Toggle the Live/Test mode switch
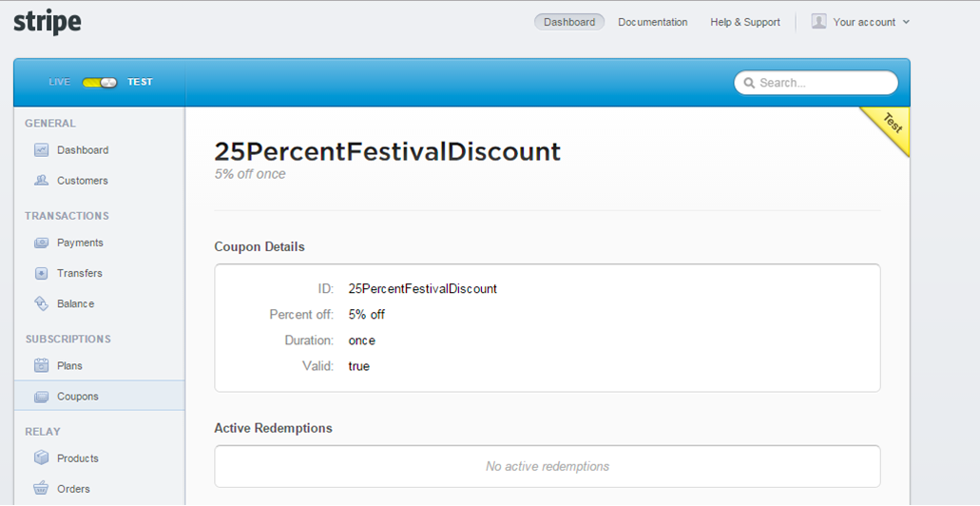 click(99, 83)
